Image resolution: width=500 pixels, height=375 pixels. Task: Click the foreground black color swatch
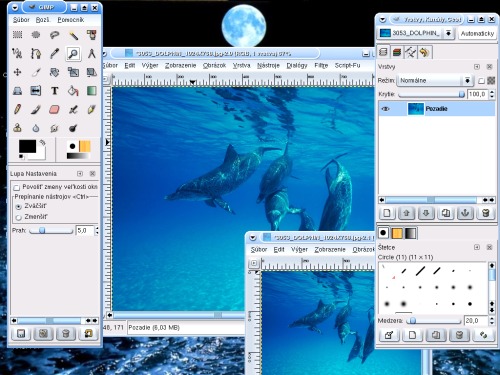(x=27, y=146)
